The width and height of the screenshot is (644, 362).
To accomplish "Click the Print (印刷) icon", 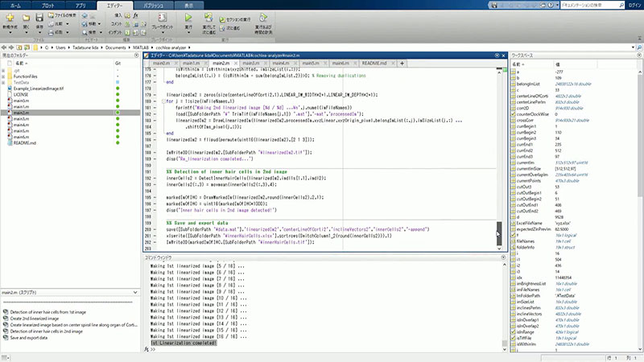I will 51,32.
